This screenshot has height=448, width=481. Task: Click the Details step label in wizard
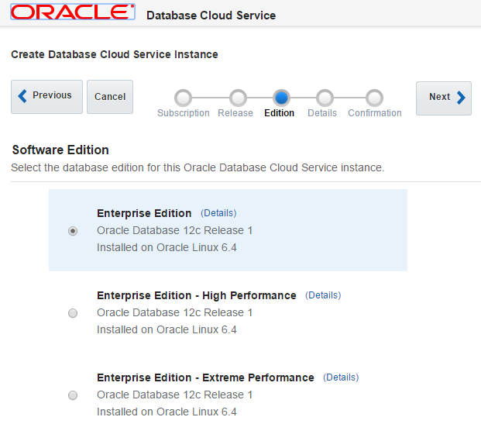tap(322, 113)
